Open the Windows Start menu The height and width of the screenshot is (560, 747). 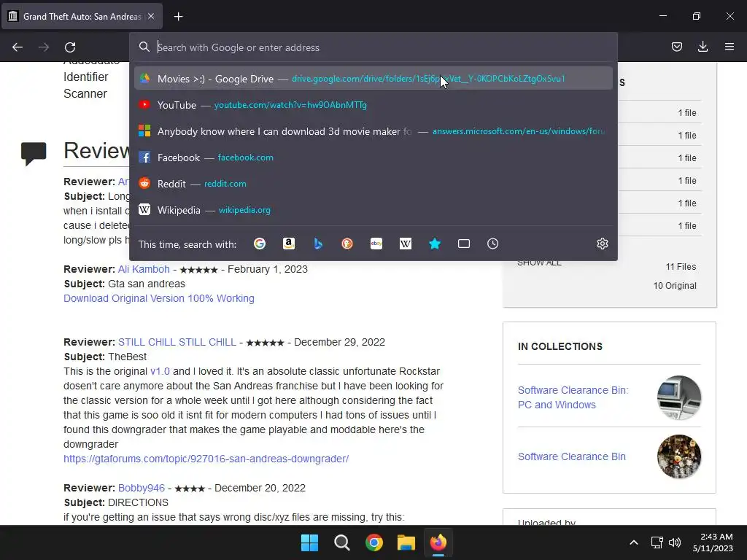[309, 542]
